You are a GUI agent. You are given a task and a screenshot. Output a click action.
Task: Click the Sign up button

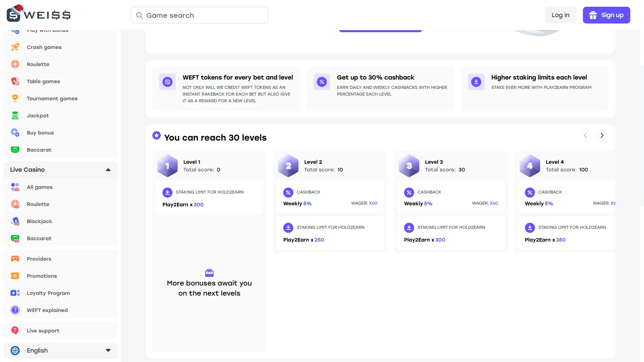pos(606,15)
